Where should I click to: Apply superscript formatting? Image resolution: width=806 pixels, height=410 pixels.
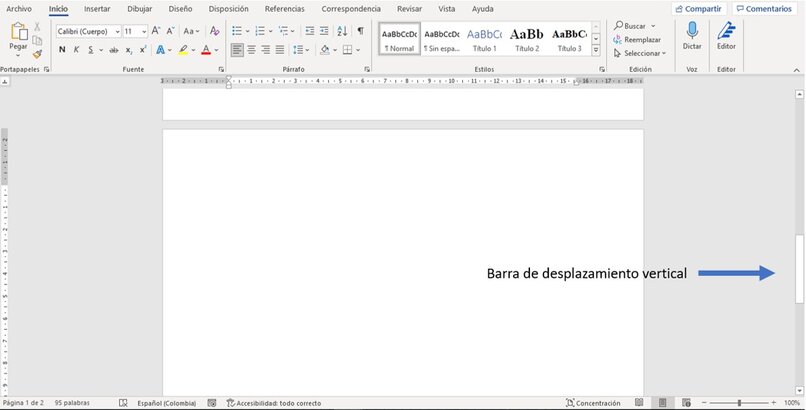tap(143, 50)
